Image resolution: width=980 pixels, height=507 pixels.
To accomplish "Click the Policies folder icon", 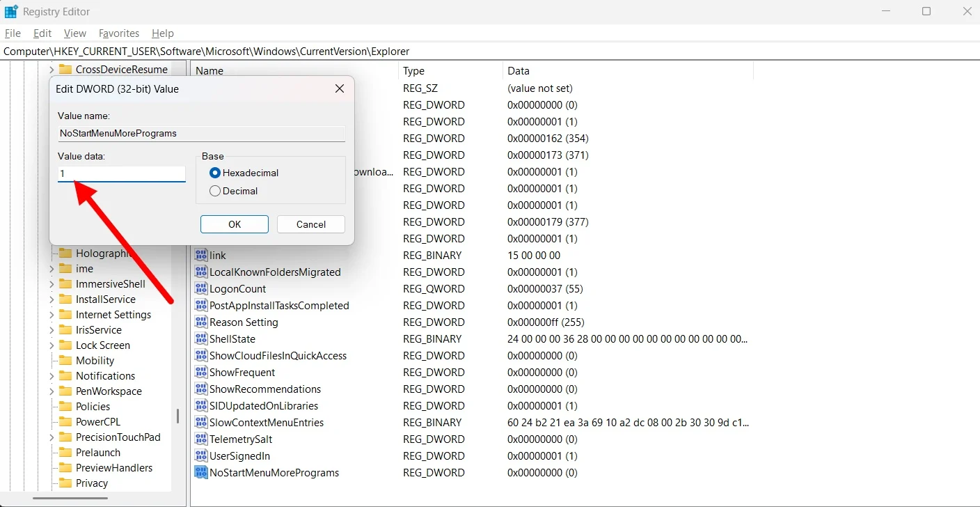I will click(66, 407).
